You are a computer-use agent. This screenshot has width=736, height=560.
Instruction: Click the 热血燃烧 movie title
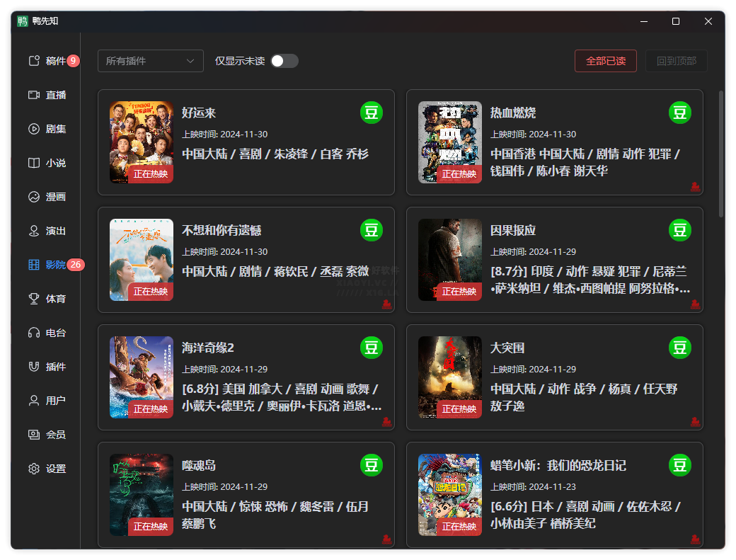(x=513, y=113)
